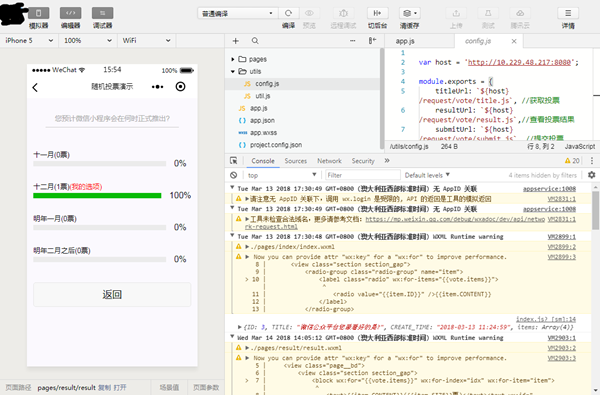Click the 明年一月 vote progress bar

point(99,228)
